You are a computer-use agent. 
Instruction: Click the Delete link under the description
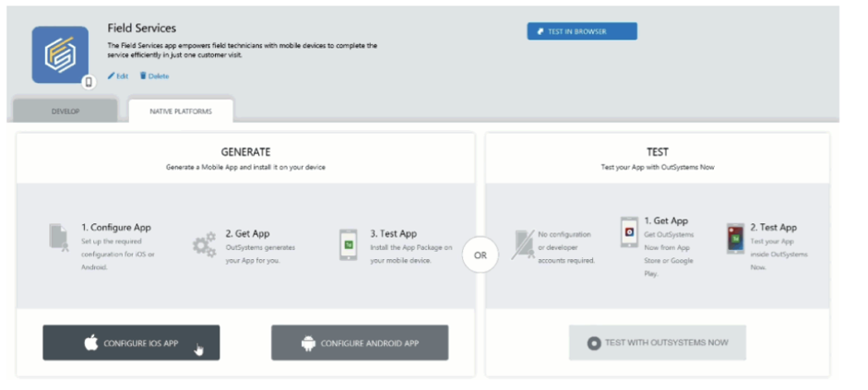[158, 76]
